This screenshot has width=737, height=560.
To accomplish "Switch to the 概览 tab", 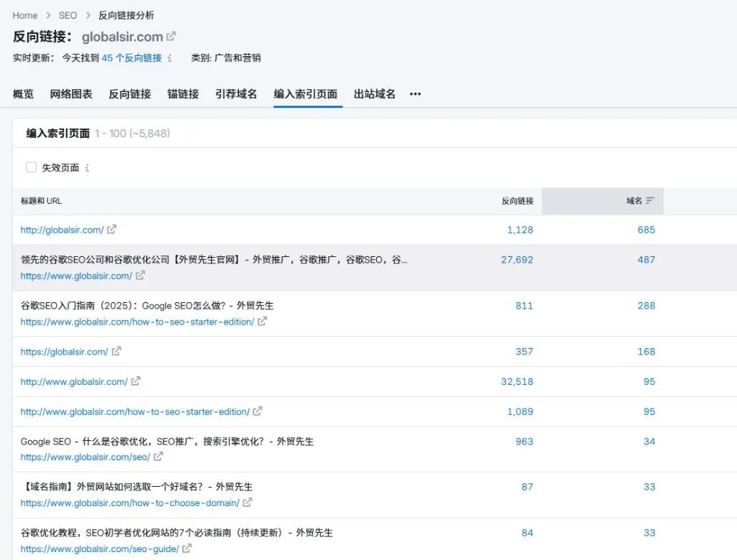I will [23, 94].
